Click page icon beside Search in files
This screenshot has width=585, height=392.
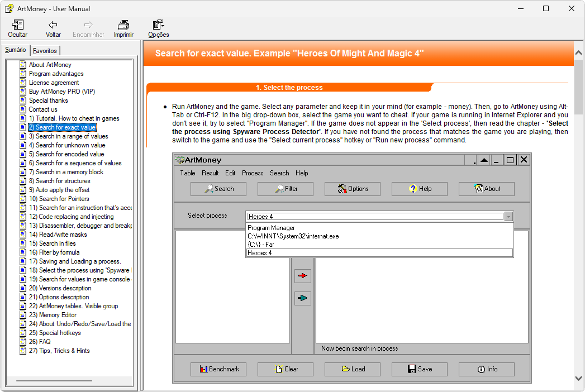[x=23, y=243]
